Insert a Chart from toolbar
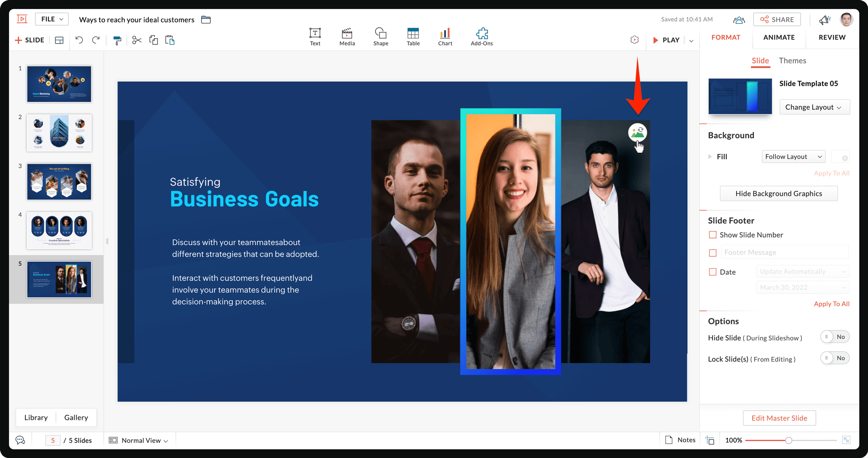 pyautogui.click(x=445, y=37)
